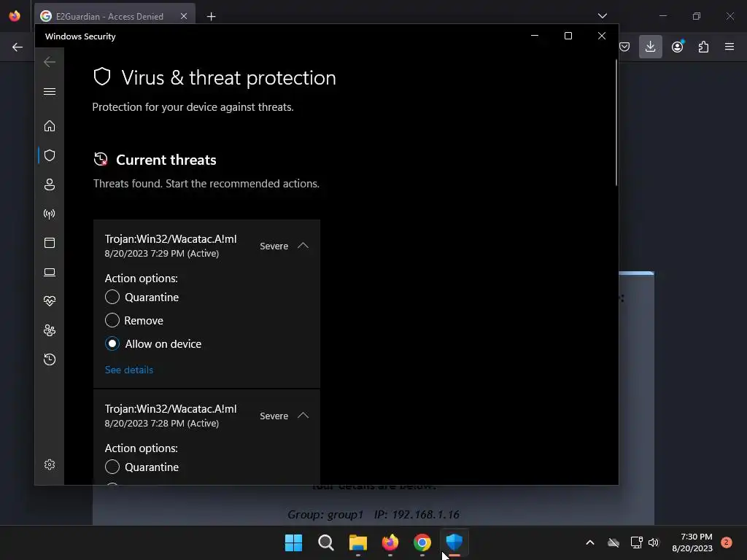Select Quarantine for the 7:29 PM threat

112,297
